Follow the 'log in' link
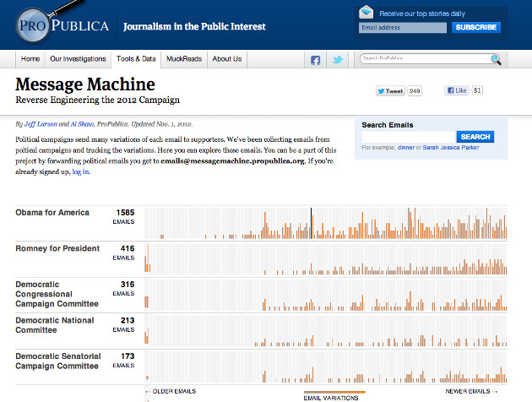The width and height of the screenshot is (532, 402). coord(80,171)
